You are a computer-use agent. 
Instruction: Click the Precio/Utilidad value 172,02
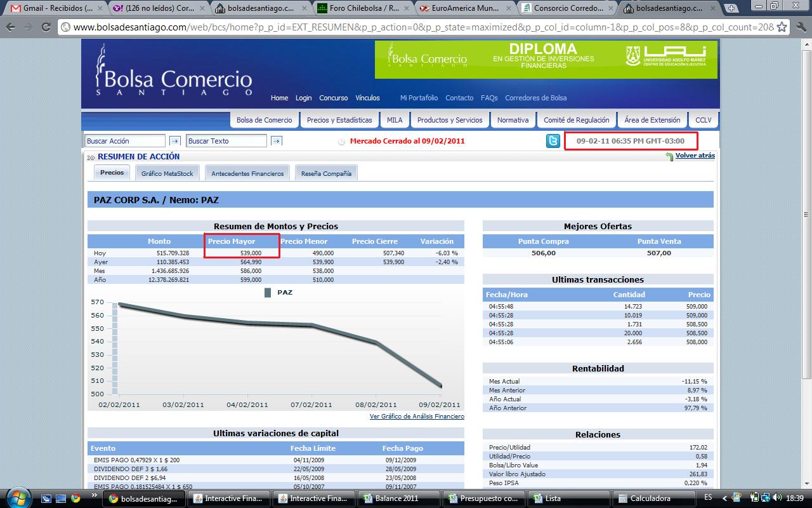pyautogui.click(x=698, y=448)
